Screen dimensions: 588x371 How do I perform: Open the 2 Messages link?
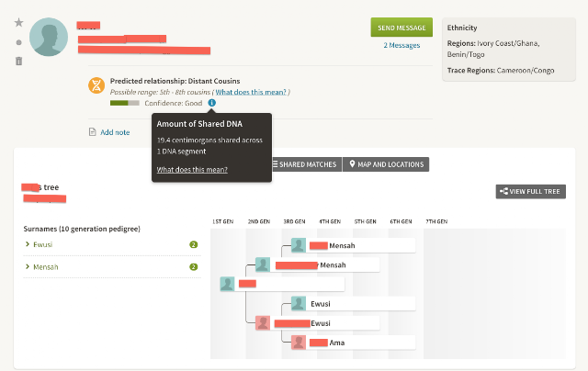(401, 45)
